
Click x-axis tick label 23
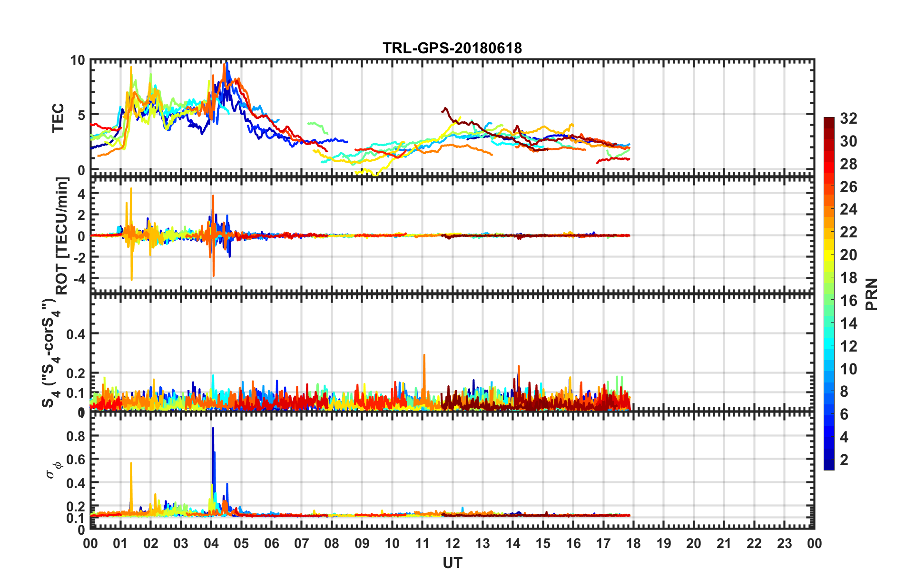click(x=784, y=543)
